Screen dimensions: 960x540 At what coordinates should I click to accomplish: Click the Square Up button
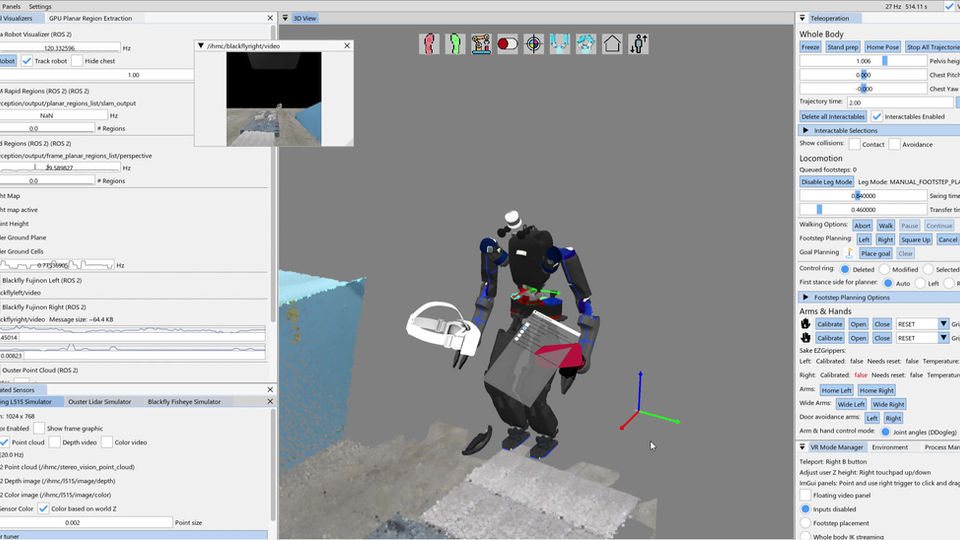(915, 239)
